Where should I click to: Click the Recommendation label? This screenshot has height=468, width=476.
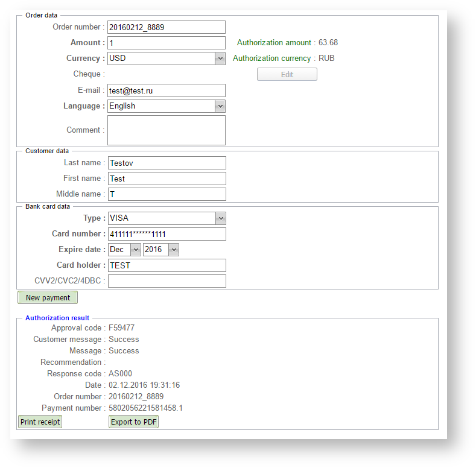pyautogui.click(x=73, y=362)
